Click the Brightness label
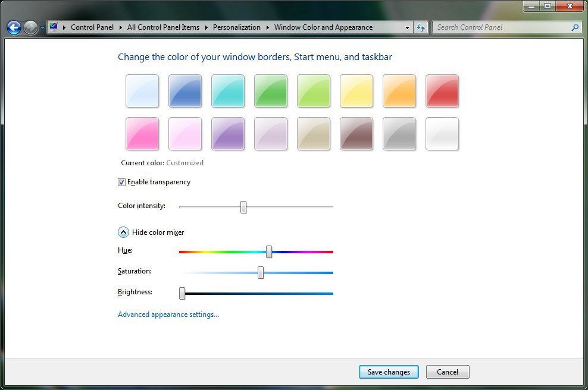 coord(135,292)
